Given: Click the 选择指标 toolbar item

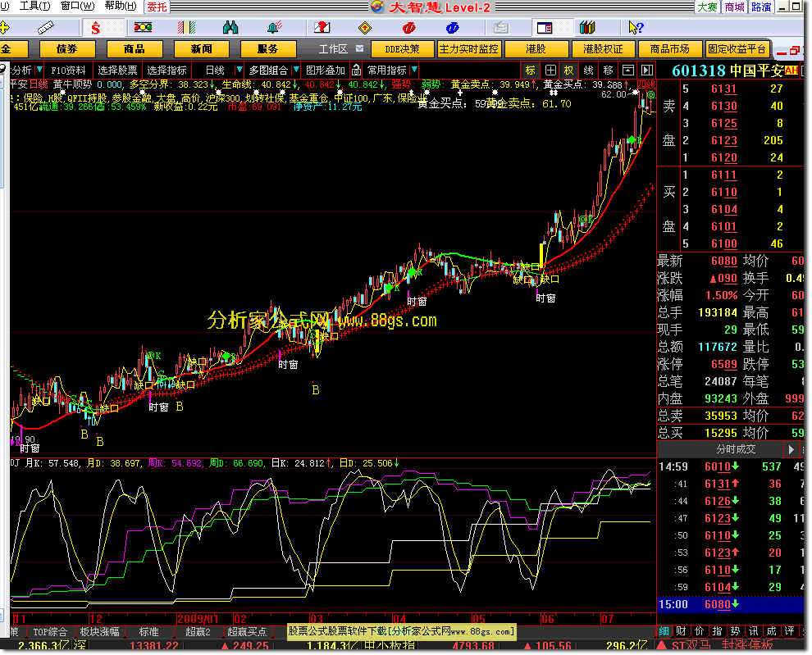Looking at the screenshot, I should [167, 70].
